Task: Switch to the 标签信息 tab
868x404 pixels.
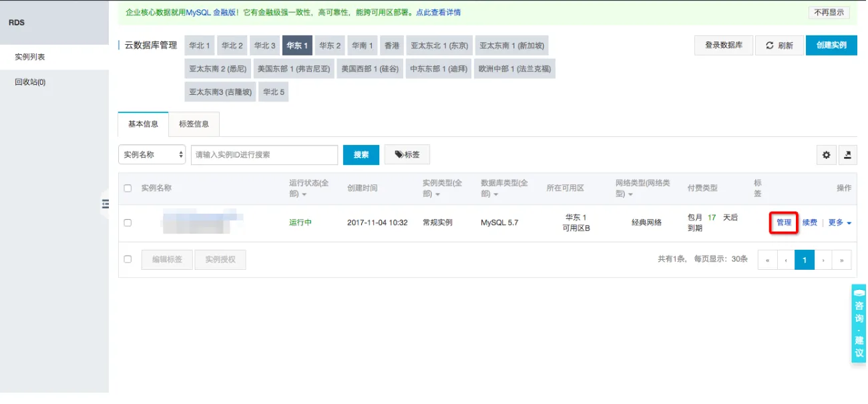Action: (x=194, y=124)
